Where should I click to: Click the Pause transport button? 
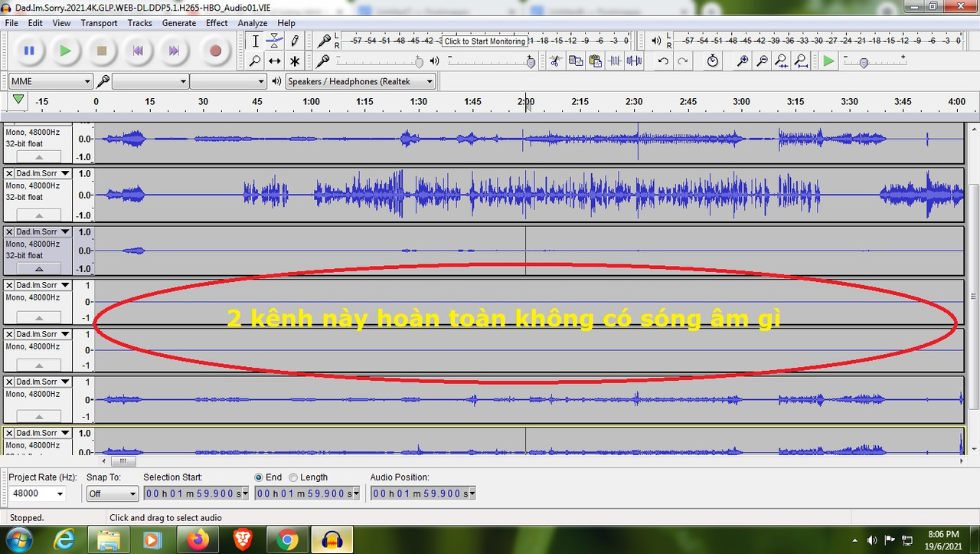[x=29, y=51]
